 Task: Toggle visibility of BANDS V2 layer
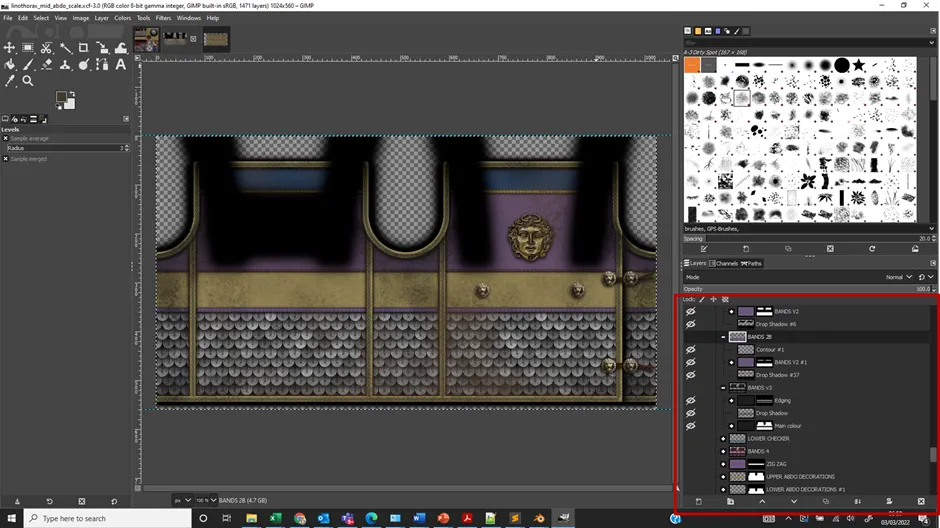691,312
